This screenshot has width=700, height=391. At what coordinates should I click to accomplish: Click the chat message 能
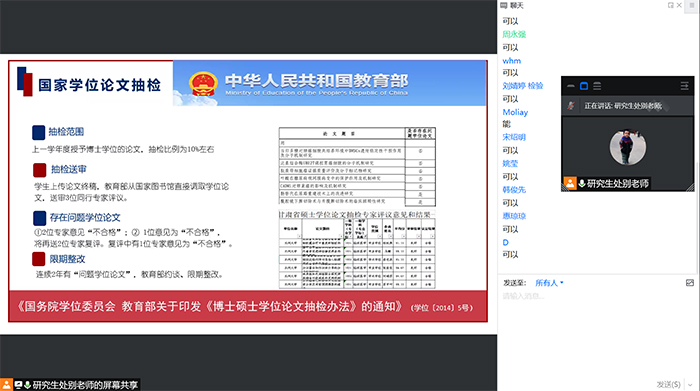point(506,124)
